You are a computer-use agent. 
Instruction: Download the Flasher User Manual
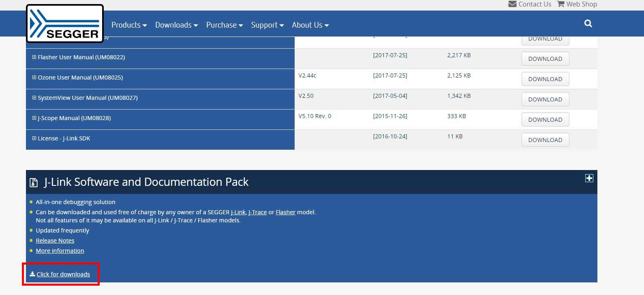click(545, 59)
